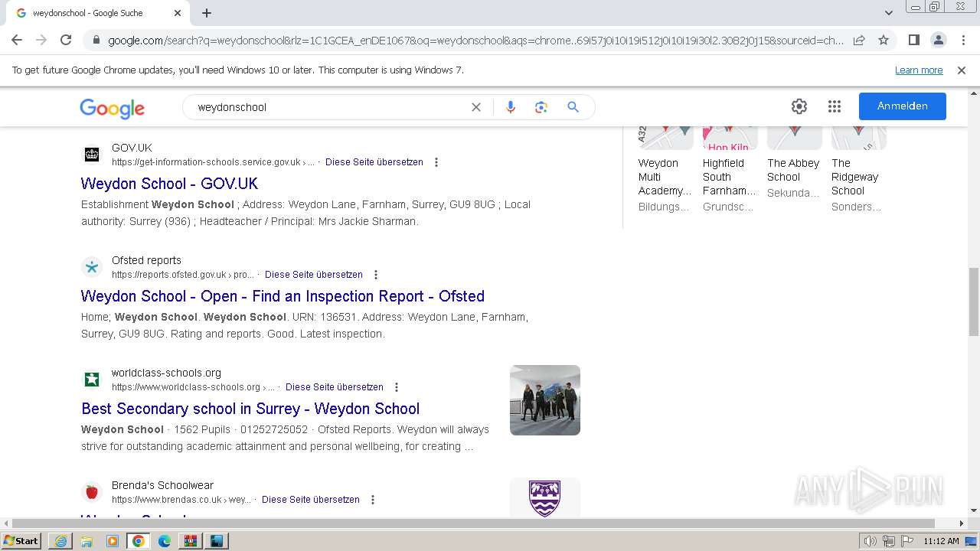980x551 pixels.
Task: Switch to Chrome in the taskbar
Action: coord(139,541)
